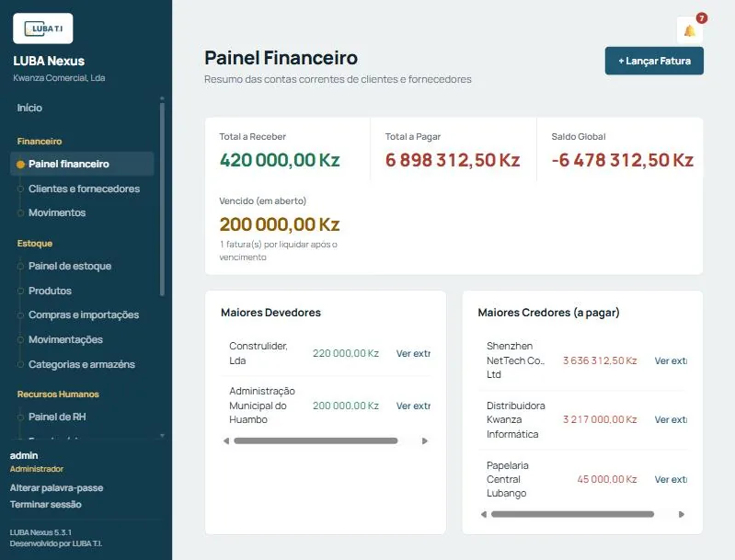This screenshot has width=735, height=560.
Task: View extrato for Shenzhen NetTech Co.
Action: tap(671, 360)
